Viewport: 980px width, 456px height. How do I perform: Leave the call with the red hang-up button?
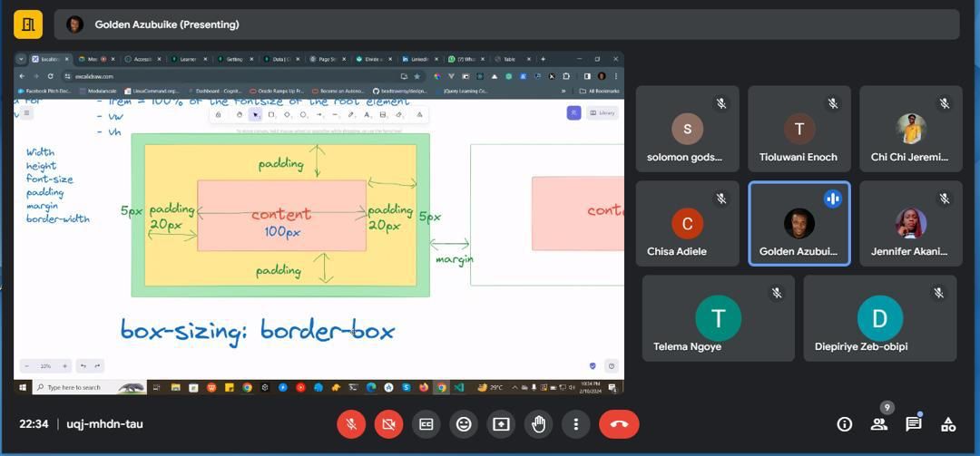coord(619,424)
